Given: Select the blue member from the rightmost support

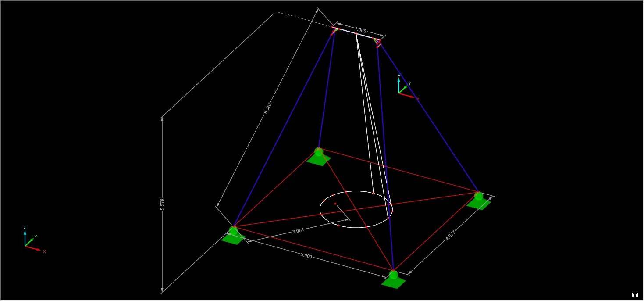Looking at the screenshot, I should 430,118.
